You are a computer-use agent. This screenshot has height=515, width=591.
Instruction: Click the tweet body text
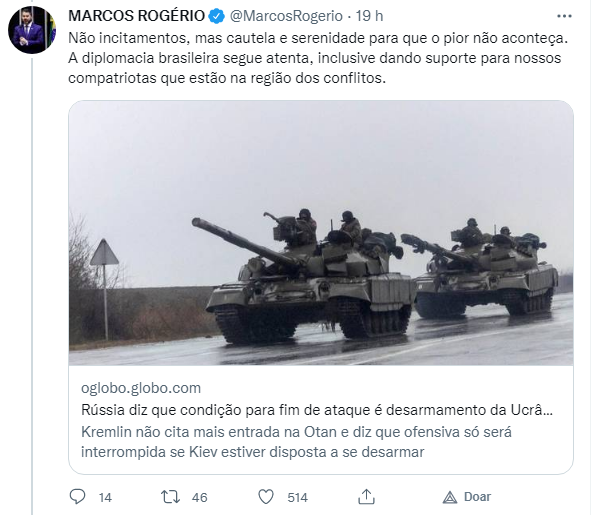click(318, 58)
